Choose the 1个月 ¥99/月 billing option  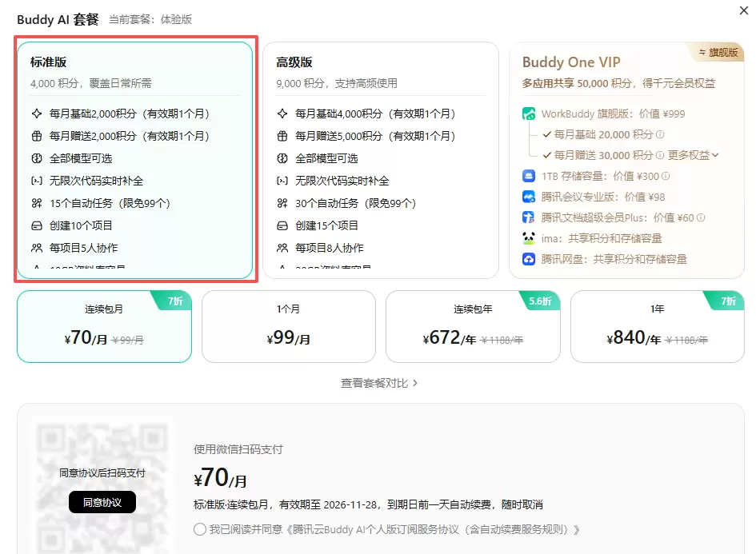[288, 326]
